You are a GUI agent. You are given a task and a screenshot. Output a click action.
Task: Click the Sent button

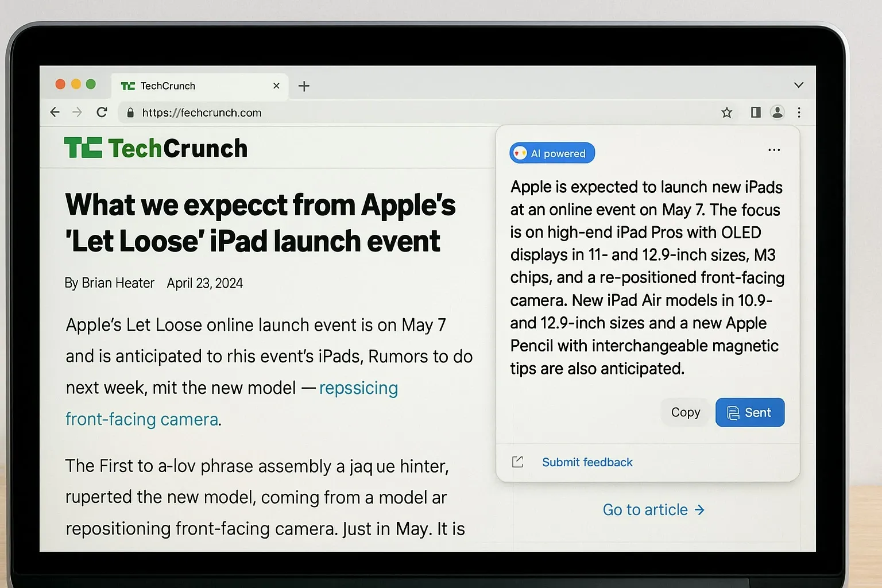point(749,412)
